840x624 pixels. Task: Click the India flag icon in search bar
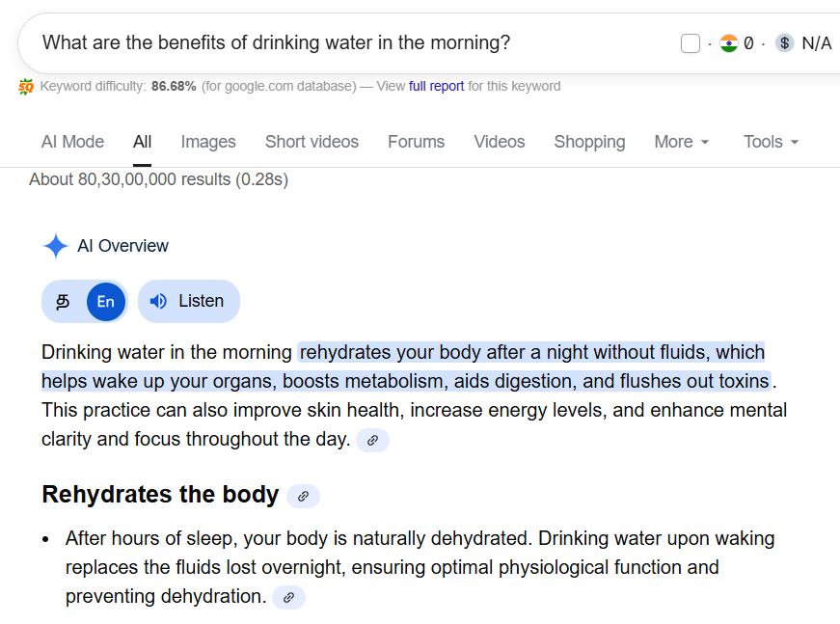(728, 43)
